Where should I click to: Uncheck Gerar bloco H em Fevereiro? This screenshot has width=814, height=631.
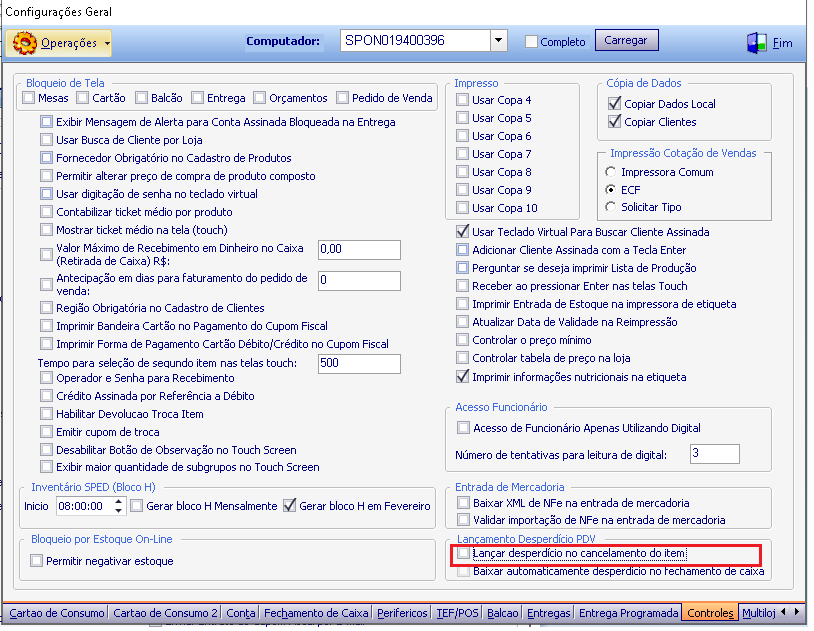290,506
